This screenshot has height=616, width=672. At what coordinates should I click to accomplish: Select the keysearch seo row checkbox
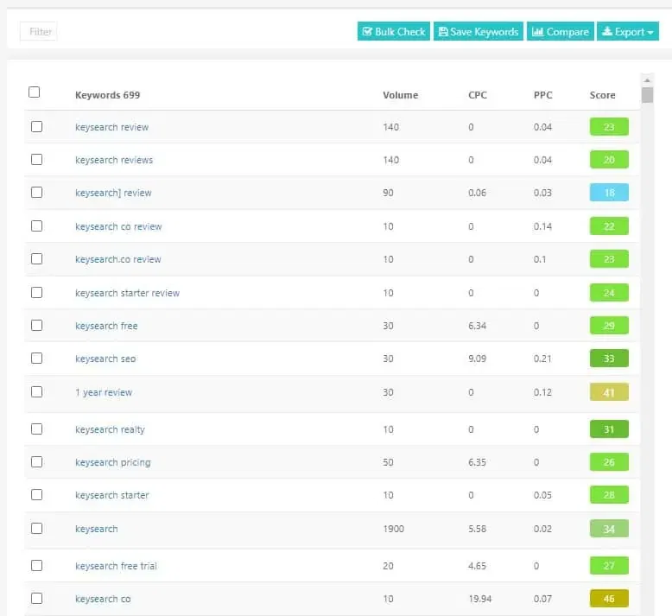[x=36, y=359]
